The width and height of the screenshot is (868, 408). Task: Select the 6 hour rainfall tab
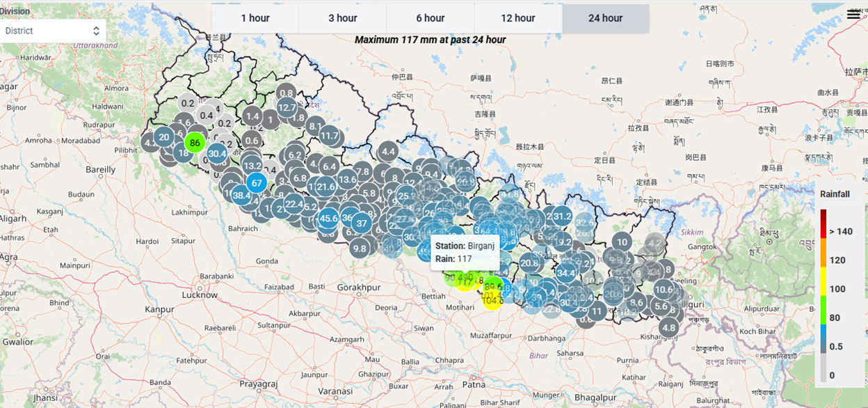coord(431,18)
